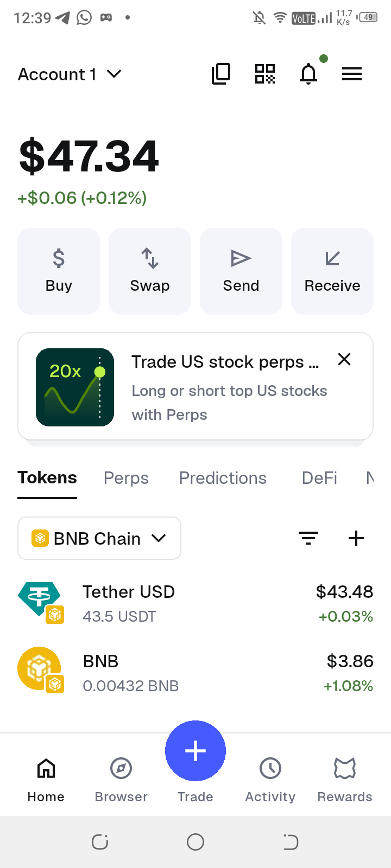Viewport: 391px width, 868px height.
Task: Select the DeFi tab
Action: pos(319,478)
